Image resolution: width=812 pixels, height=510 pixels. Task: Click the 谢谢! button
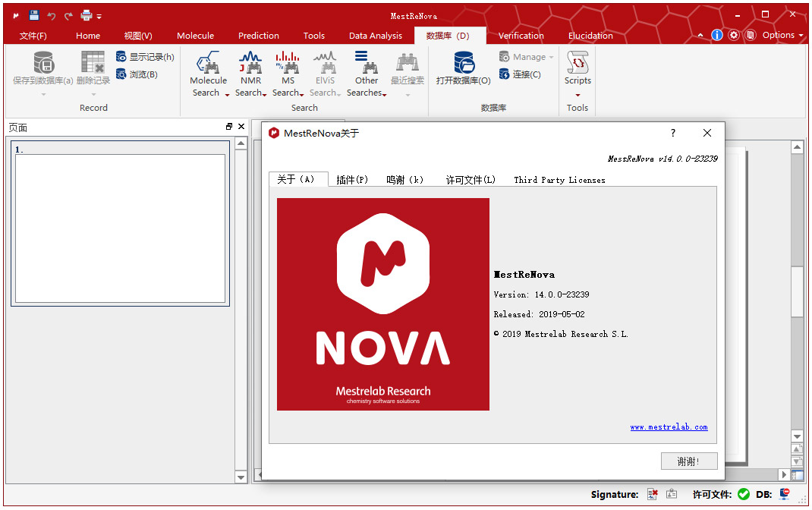(x=688, y=461)
